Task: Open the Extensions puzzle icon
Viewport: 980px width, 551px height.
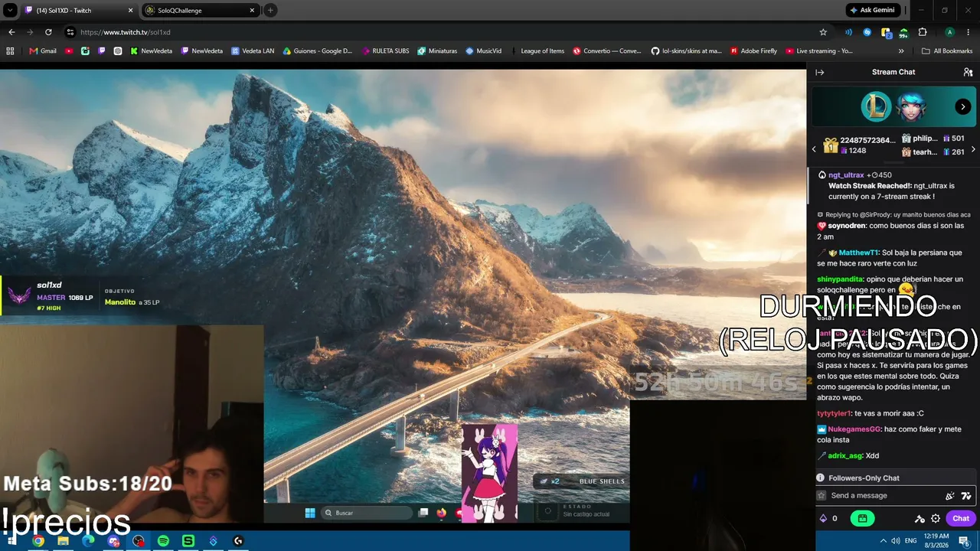Action: (x=923, y=32)
